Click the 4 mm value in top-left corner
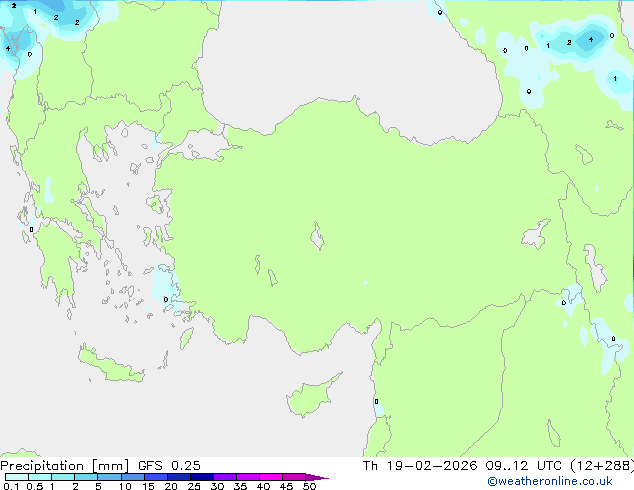The height and width of the screenshot is (490, 634). 8,48
